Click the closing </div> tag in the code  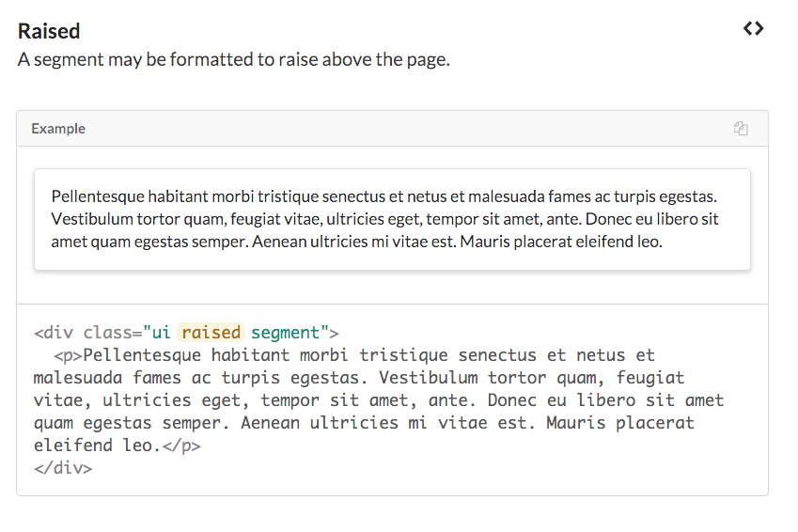pos(63,467)
